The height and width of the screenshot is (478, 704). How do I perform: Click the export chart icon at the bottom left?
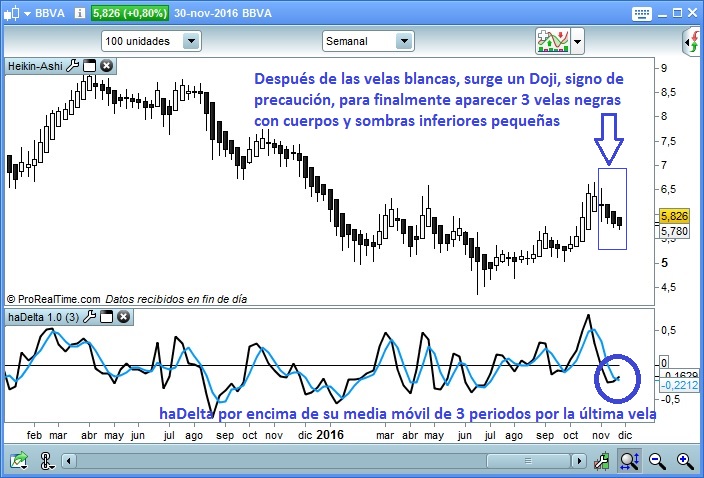(x=19, y=460)
